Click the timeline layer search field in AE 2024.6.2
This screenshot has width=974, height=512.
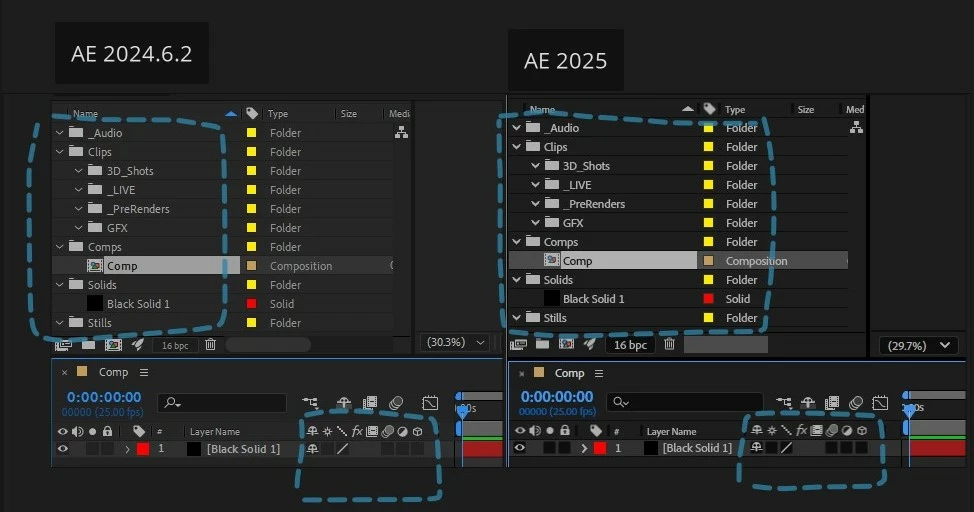[222, 403]
